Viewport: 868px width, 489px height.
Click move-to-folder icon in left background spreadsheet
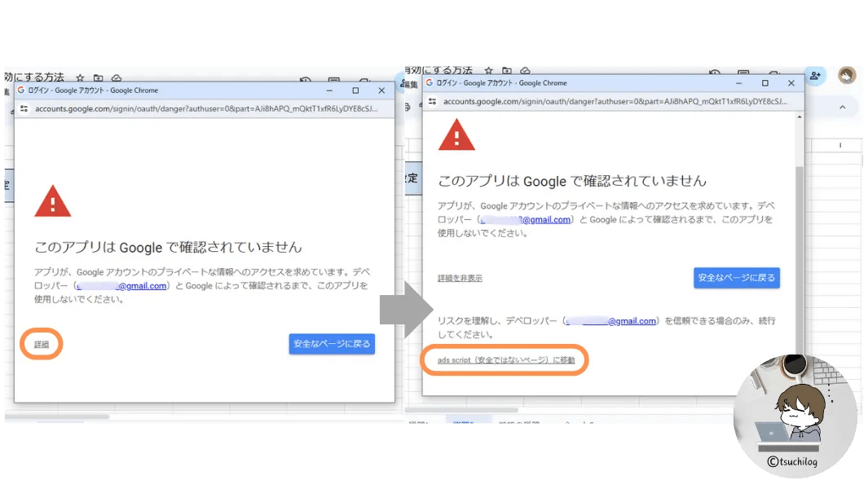point(98,78)
